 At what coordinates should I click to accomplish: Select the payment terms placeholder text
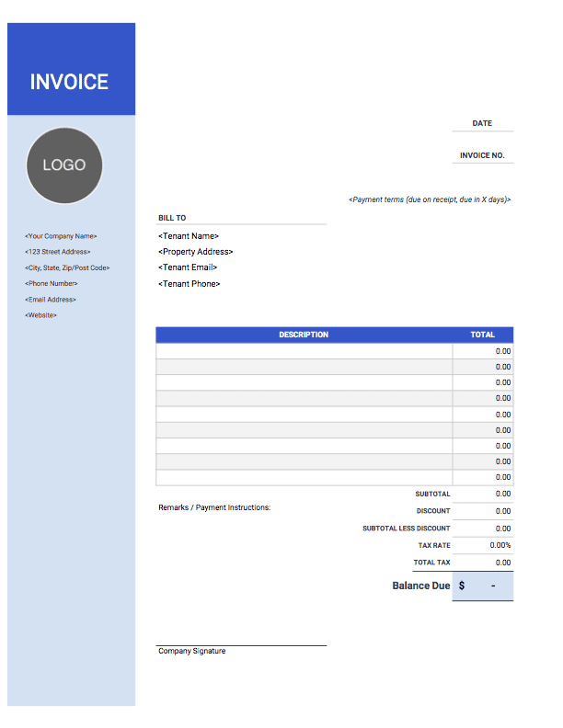(x=430, y=199)
